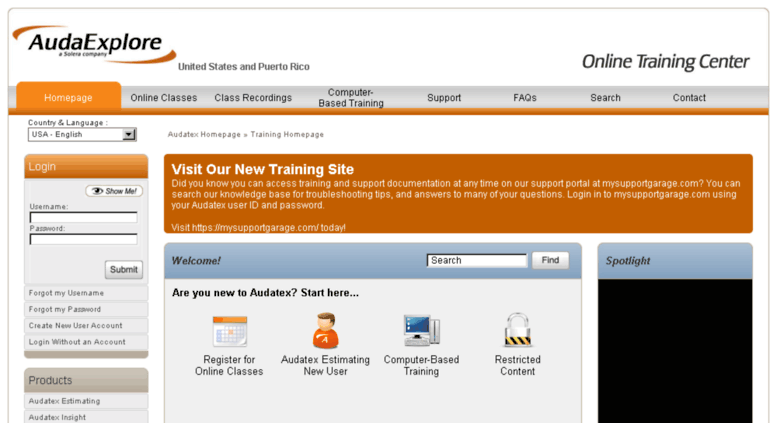This screenshot has height=423, width=777.
Task: Click the Find button
Action: (x=550, y=260)
